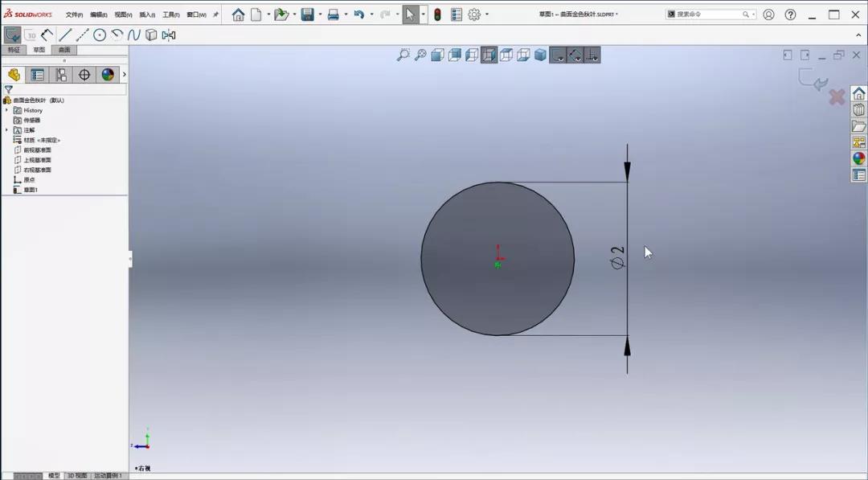The width and height of the screenshot is (868, 480).
Task: Toggle sketch relations visibility eye button
Action: tap(575, 55)
